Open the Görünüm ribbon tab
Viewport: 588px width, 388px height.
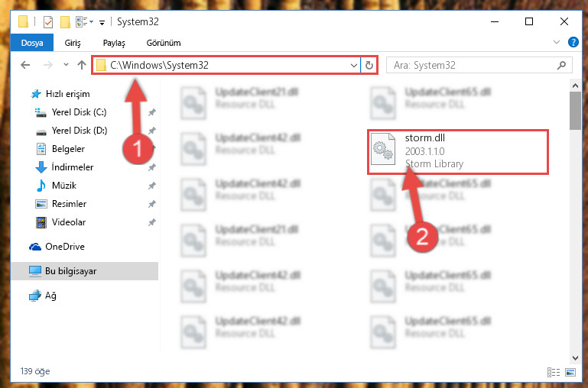pyautogui.click(x=164, y=43)
